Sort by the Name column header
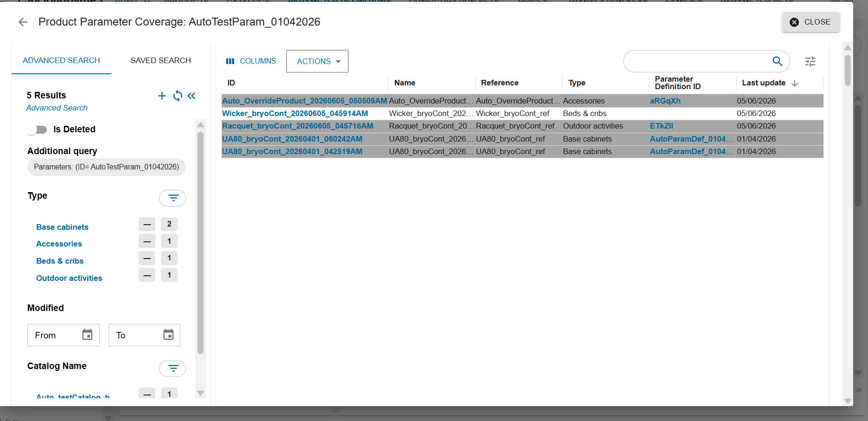 click(x=405, y=83)
